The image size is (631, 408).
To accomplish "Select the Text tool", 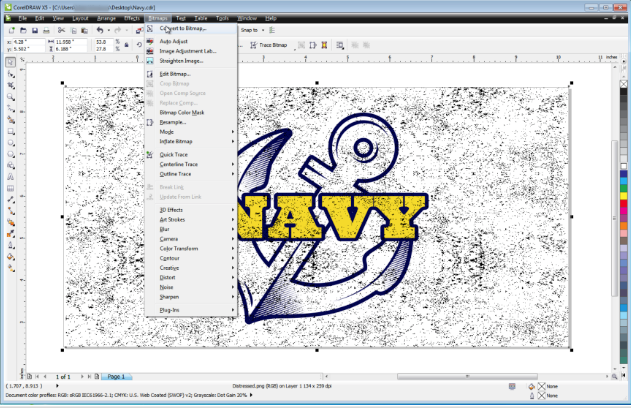I will (x=11, y=177).
